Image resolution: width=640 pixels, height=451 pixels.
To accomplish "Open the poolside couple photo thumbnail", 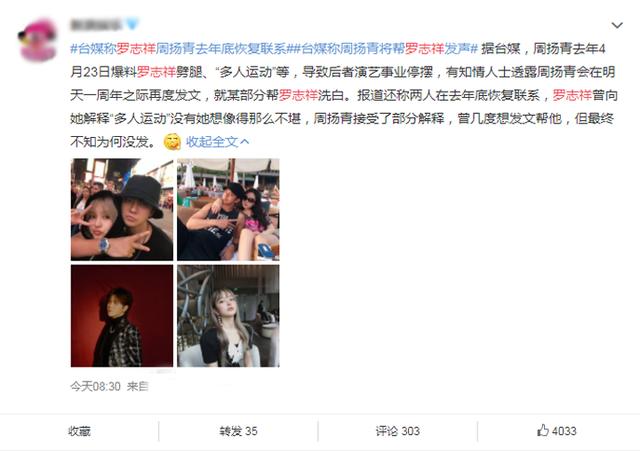I will point(228,209).
